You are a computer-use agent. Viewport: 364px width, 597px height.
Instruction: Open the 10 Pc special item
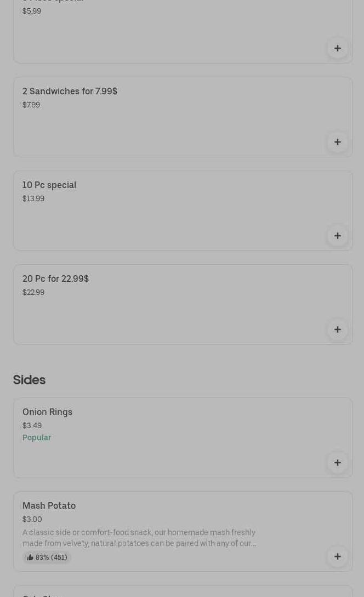[49, 185]
